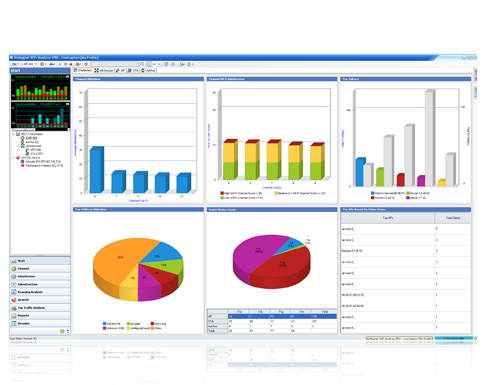Select SSID in the 802.11 tree
The width and height of the screenshot is (488, 385).
pyautogui.click(x=29, y=138)
